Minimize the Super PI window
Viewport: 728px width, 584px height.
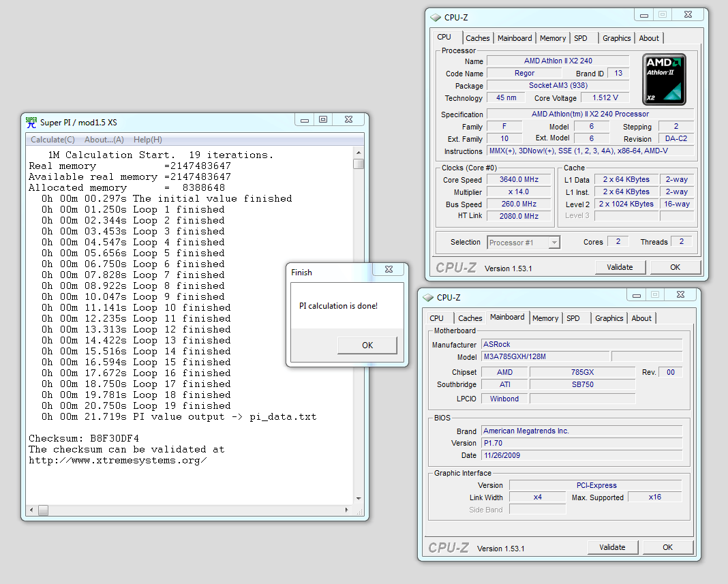(x=305, y=120)
